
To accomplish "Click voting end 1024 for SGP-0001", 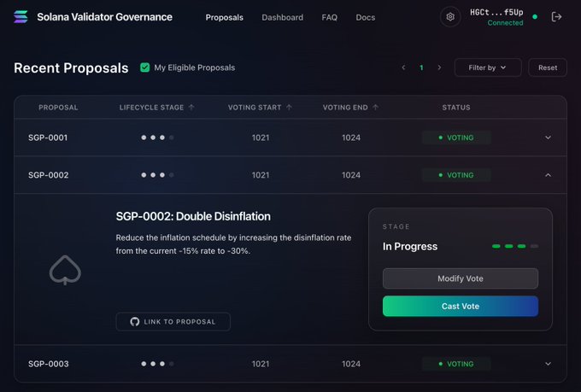I will (x=351, y=137).
